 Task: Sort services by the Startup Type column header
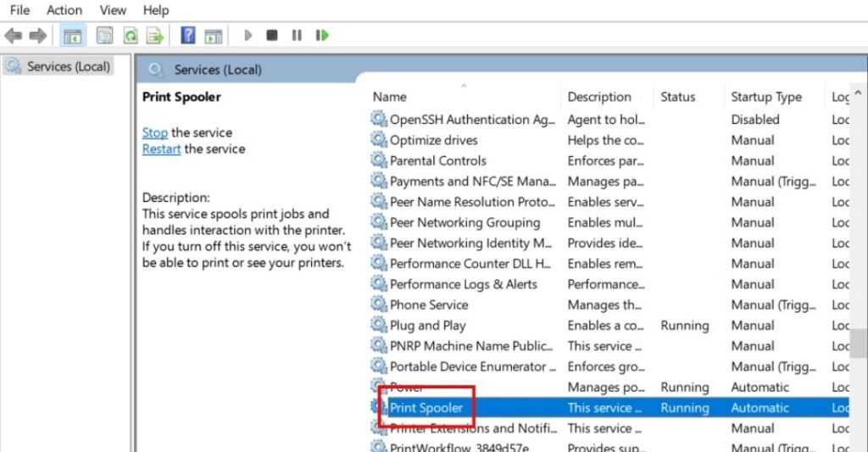[766, 97]
